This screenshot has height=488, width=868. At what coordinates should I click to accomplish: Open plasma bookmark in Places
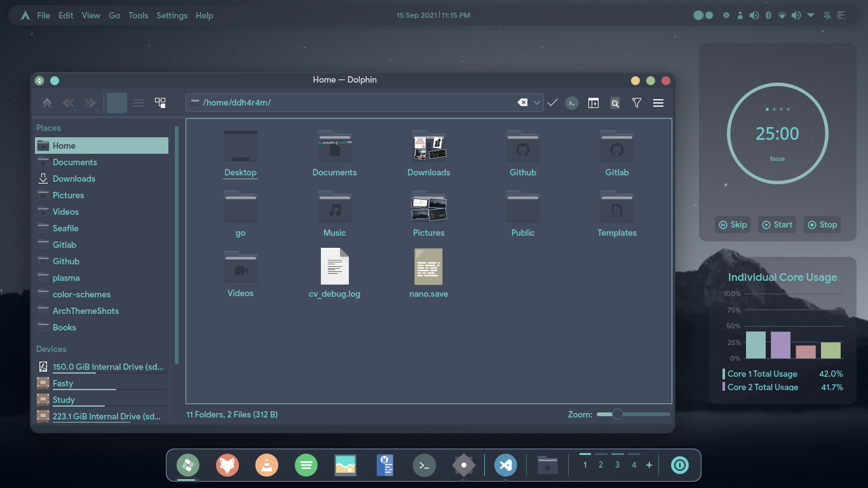click(x=102, y=278)
